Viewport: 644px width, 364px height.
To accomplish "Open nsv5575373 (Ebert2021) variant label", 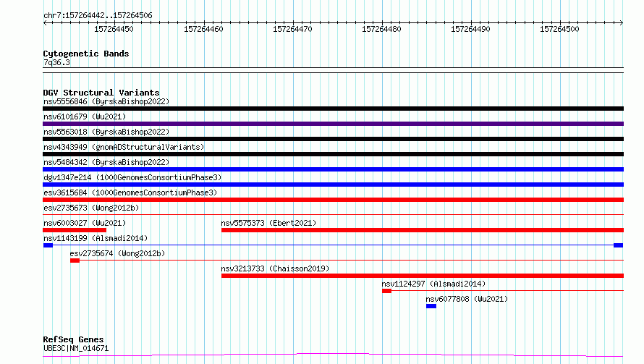I will point(268,223).
